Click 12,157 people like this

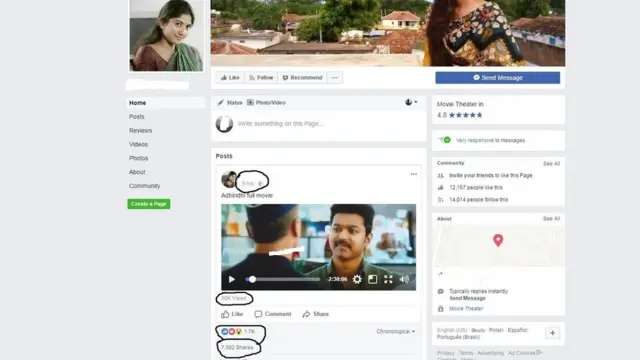click(476, 188)
